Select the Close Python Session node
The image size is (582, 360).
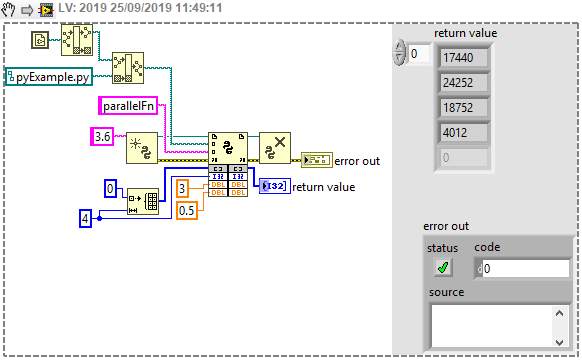point(275,148)
